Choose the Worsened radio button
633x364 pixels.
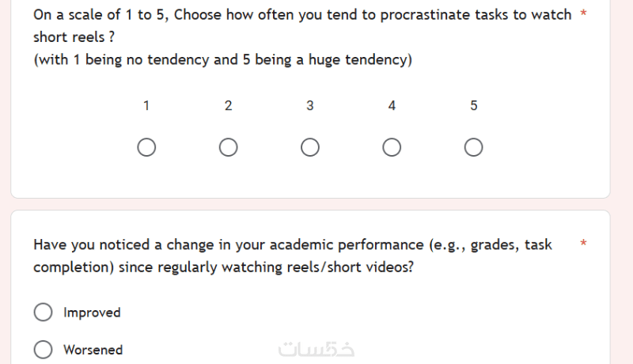(x=44, y=350)
